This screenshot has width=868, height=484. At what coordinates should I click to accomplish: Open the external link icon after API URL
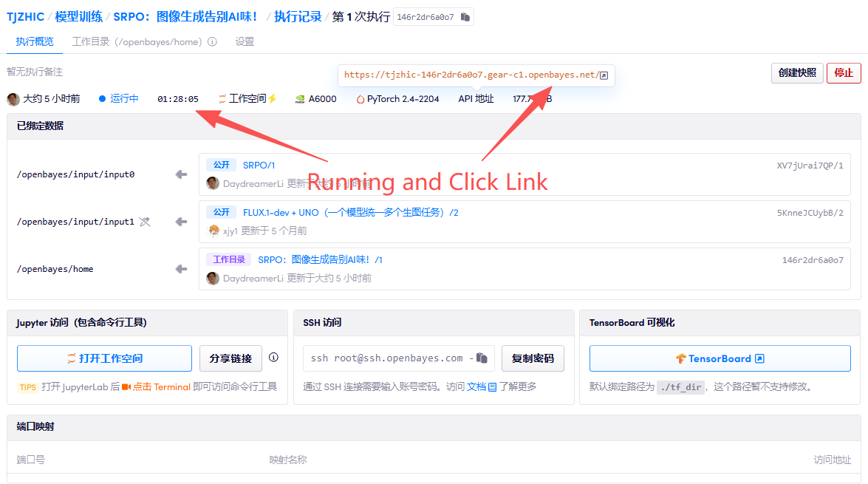coord(604,75)
